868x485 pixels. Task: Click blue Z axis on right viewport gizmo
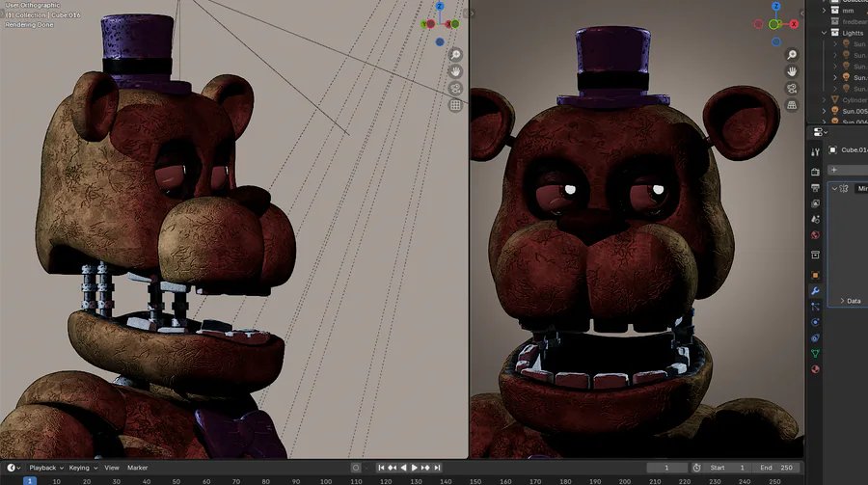pyautogui.click(x=776, y=6)
